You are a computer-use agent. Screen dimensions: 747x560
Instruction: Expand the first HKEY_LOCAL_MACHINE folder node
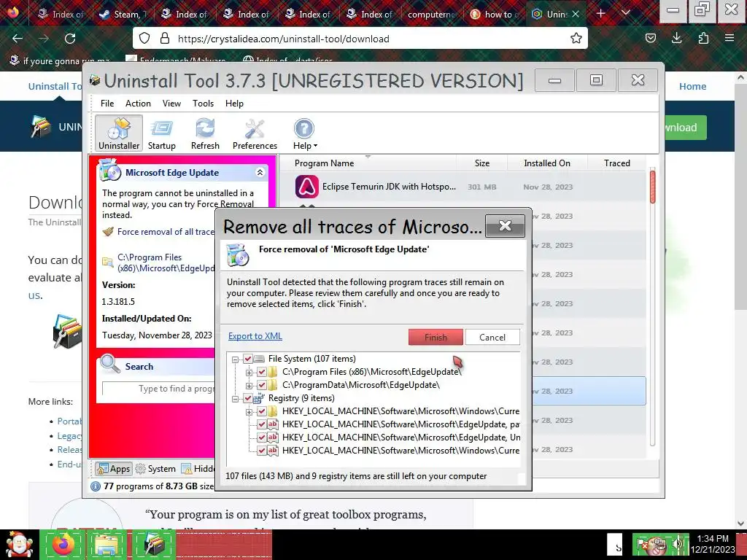249,411
